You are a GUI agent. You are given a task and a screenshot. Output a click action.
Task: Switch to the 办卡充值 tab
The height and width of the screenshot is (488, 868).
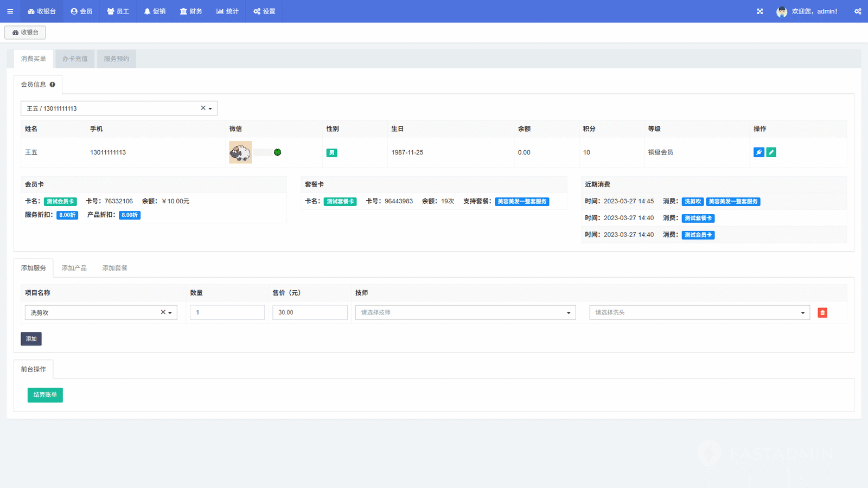(75, 59)
